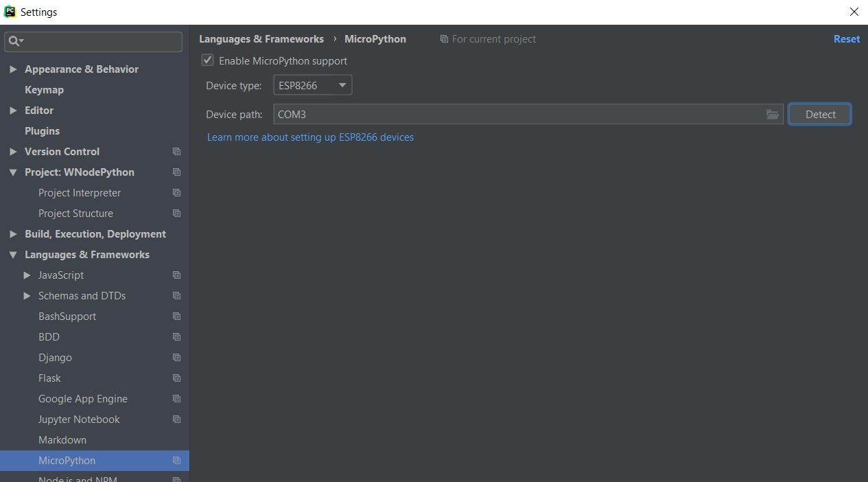Open the Device type ESP8266 dropdown

(312, 85)
